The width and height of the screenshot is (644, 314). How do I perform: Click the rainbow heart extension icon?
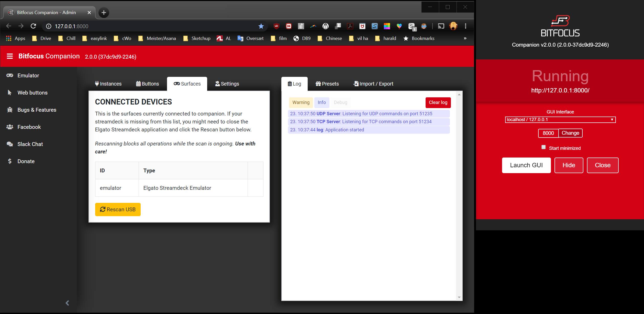(399, 26)
